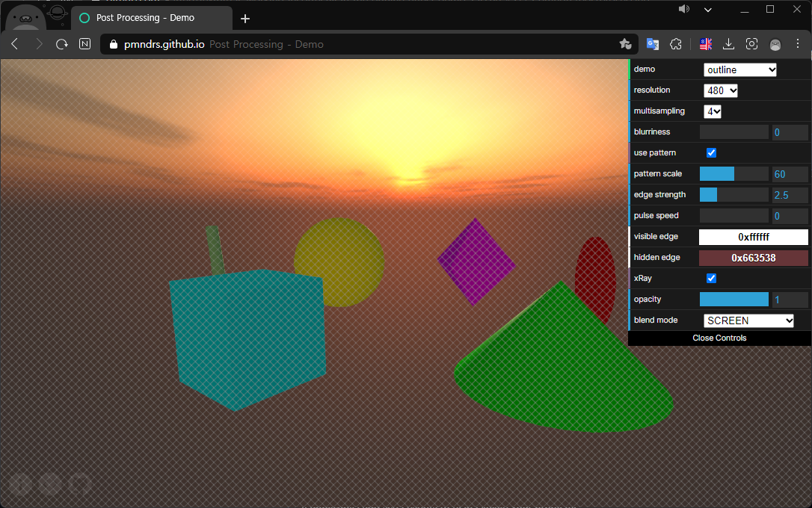
Task: Disable the xRay checkbox
Action: coord(710,278)
